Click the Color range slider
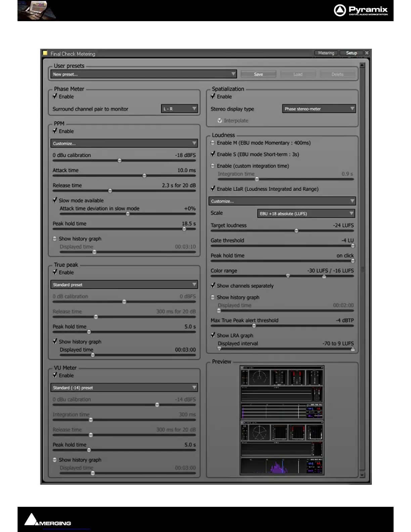 pos(282,276)
